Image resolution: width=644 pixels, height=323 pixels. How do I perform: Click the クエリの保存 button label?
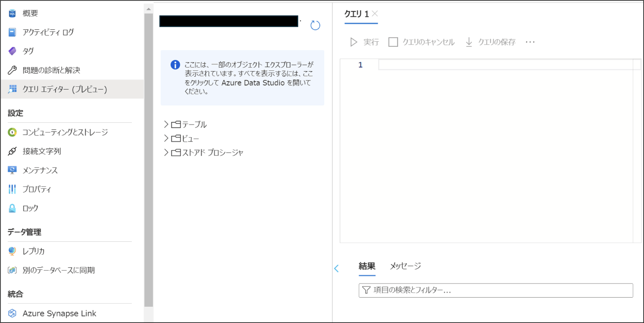(x=497, y=42)
